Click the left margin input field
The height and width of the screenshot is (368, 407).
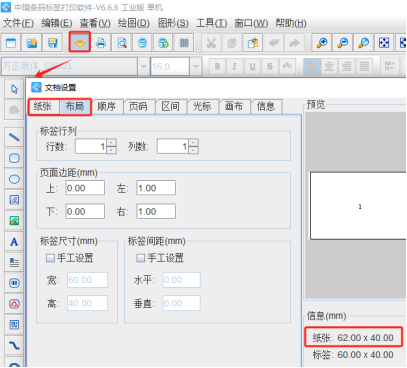(156, 188)
